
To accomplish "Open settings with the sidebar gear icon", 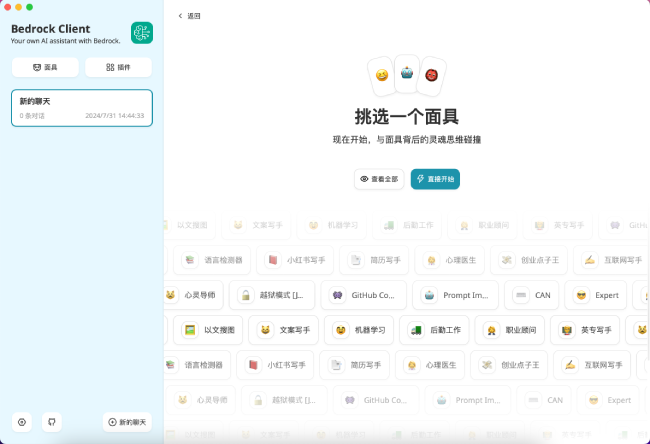I will 22,422.
